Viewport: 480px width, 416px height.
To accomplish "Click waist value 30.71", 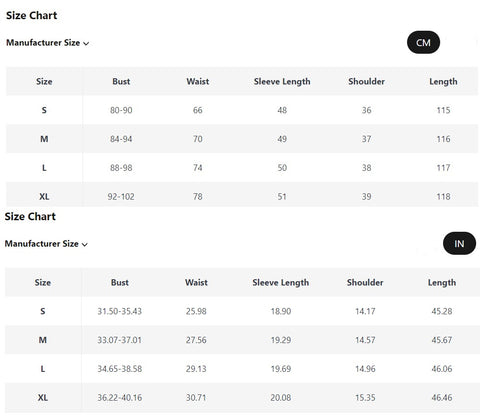I will [196, 398].
